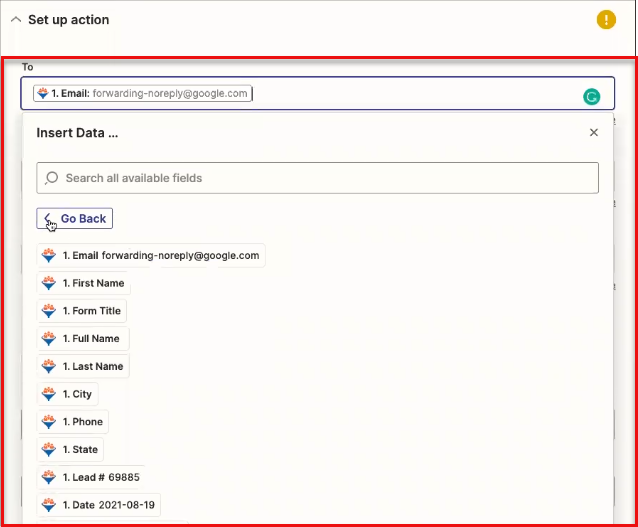This screenshot has width=638, height=527.
Task: Click the yellow warning status icon
Action: pyautogui.click(x=606, y=19)
